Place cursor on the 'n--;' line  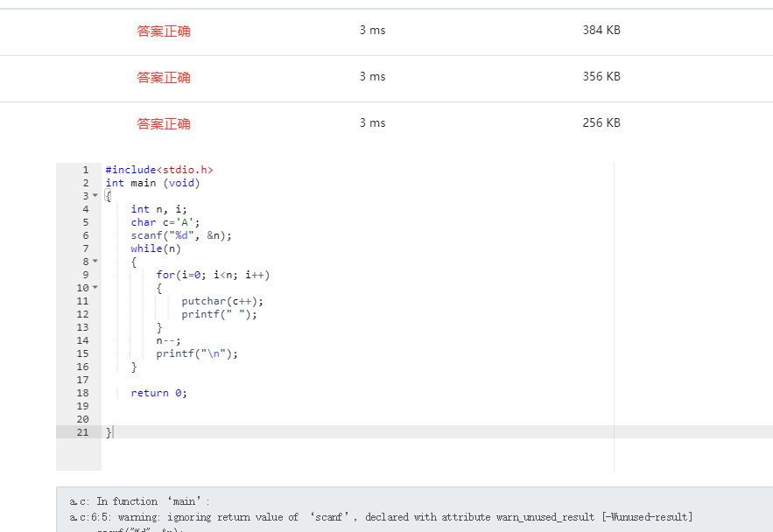[x=168, y=340]
